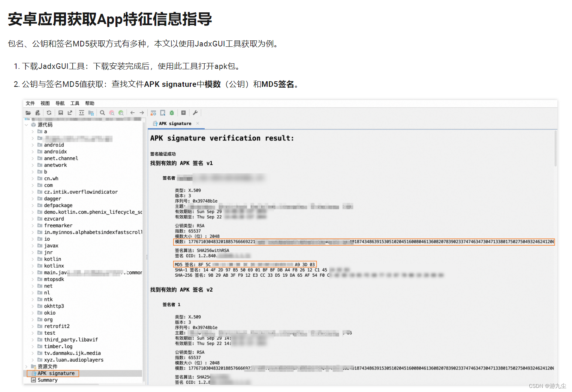This screenshot has height=392, width=572.
Task: Navigate back using the left arrow icon
Action: [x=133, y=113]
